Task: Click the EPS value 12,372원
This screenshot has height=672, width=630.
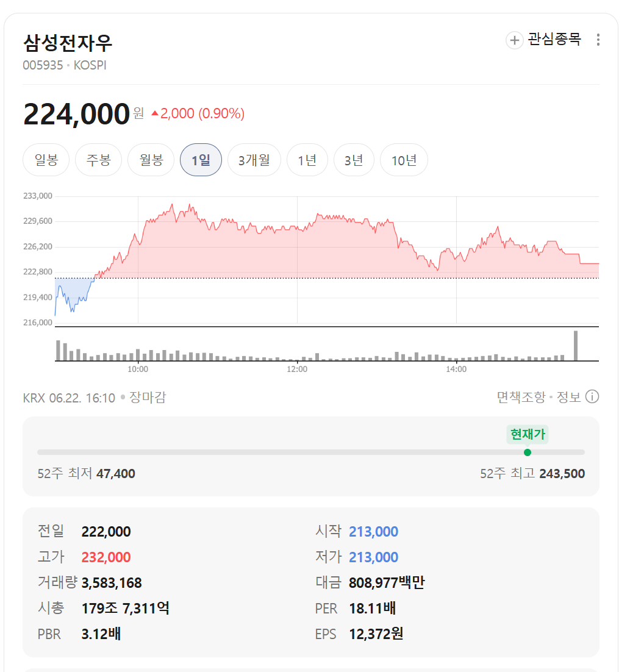Action: click(x=376, y=634)
